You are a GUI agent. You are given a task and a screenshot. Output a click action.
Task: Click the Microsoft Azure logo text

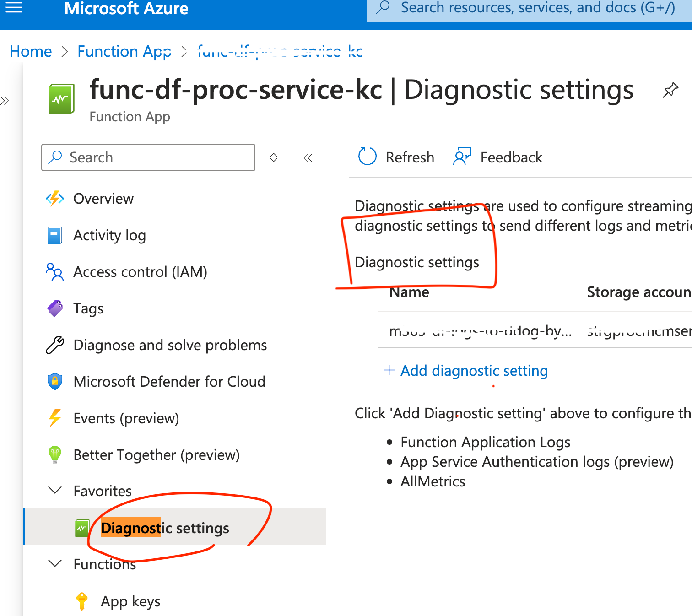[126, 8]
